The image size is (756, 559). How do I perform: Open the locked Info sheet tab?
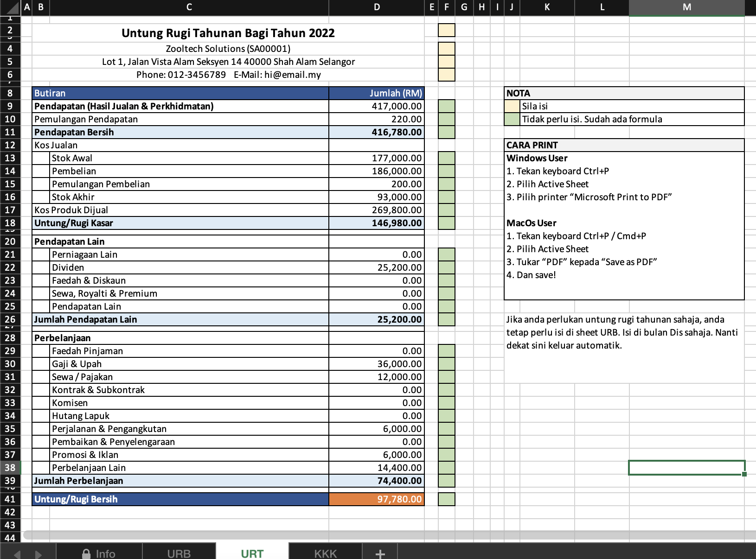99,553
